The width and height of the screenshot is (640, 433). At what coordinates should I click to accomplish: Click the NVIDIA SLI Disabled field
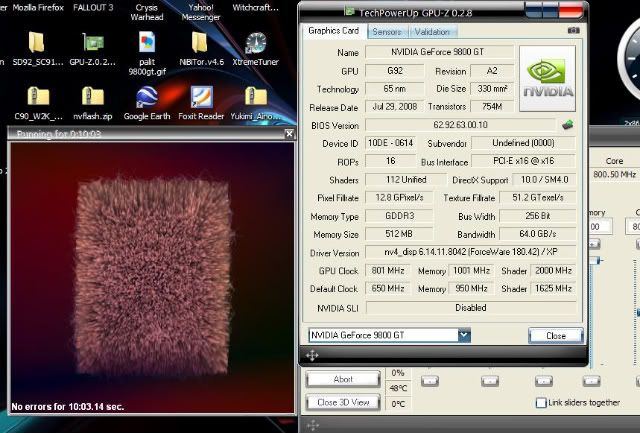point(471,307)
